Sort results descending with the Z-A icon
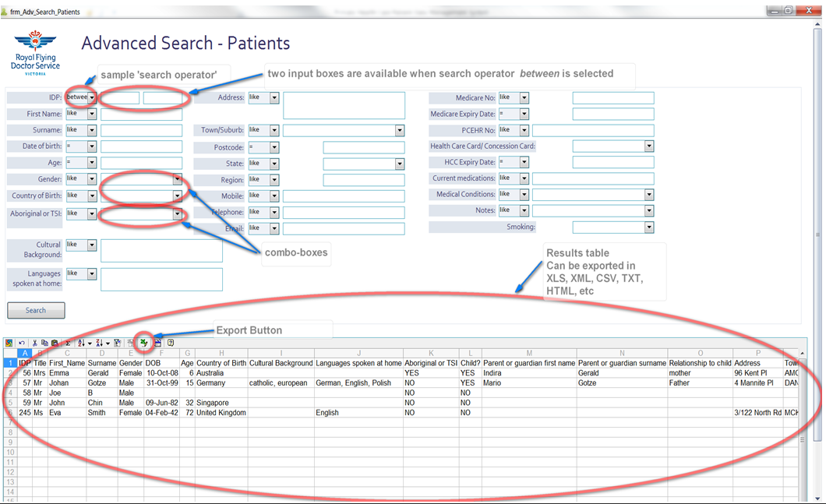Image resolution: width=826 pixels, height=504 pixels. coord(101,342)
